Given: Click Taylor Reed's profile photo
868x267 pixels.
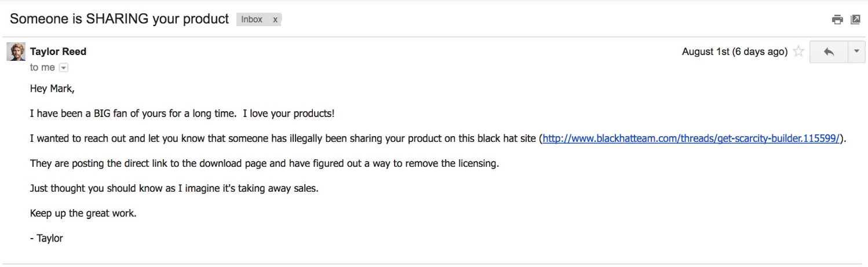Looking at the screenshot, I should coord(16,52).
